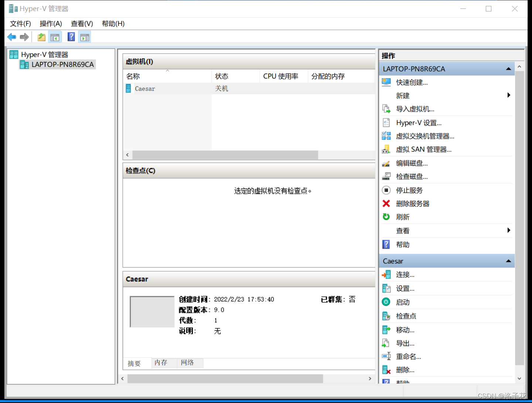Click the Caesar VM icon in the list
The width and height of the screenshot is (532, 403).
tap(128, 89)
